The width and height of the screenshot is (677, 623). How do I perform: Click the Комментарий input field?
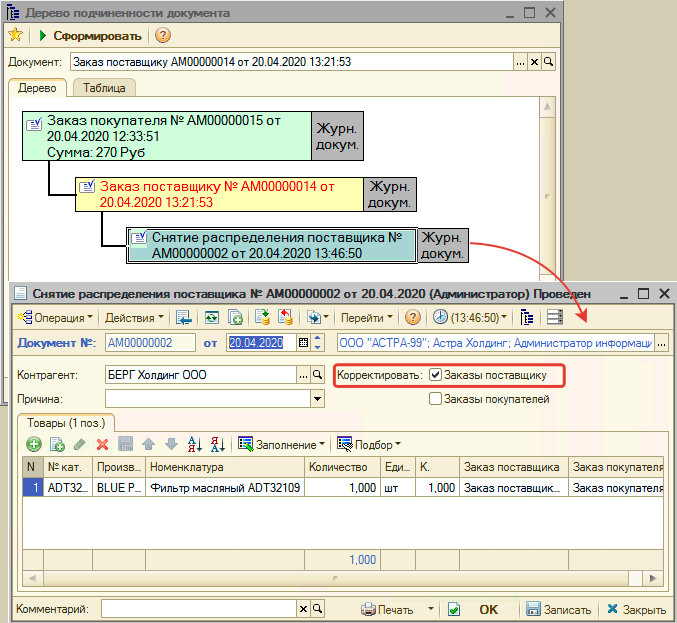[199, 609]
